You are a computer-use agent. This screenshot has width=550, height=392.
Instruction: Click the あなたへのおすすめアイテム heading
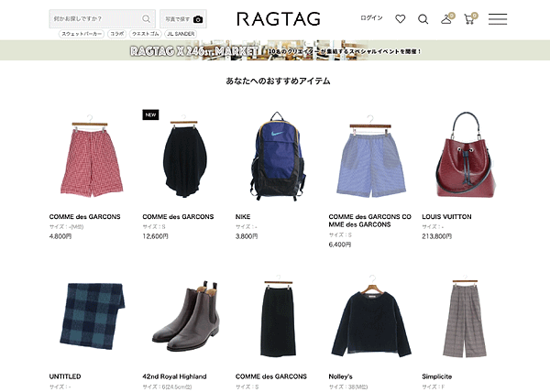278,81
